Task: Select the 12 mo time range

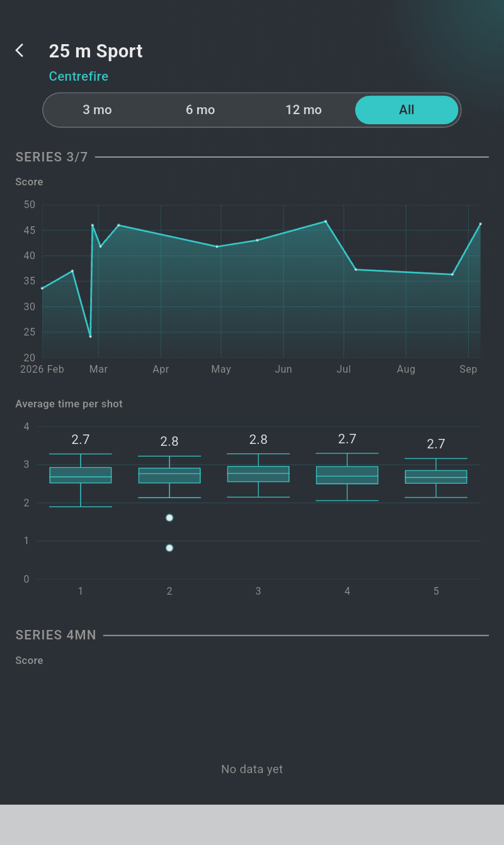Action: [304, 110]
